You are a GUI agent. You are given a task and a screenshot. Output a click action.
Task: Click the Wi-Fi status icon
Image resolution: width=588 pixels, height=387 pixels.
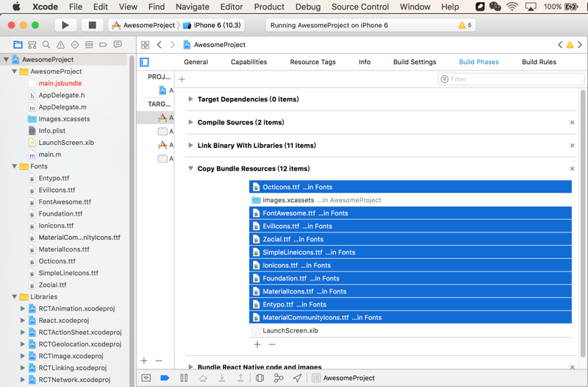coord(512,7)
